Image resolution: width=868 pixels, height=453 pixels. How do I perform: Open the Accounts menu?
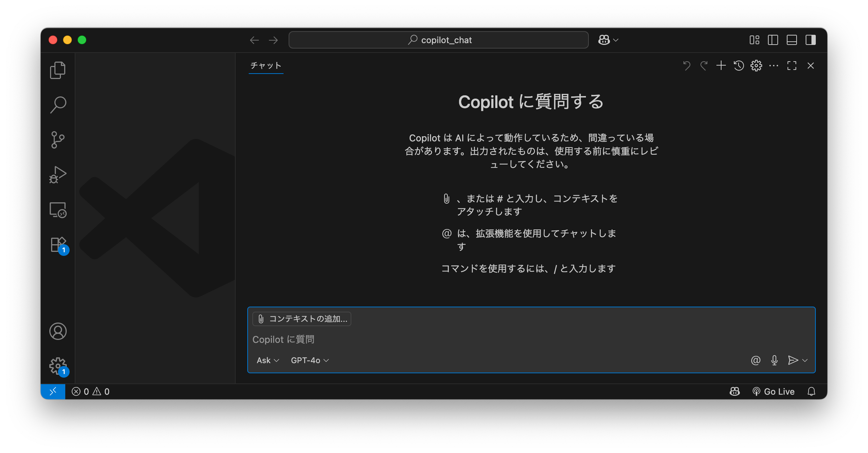pos(58,331)
